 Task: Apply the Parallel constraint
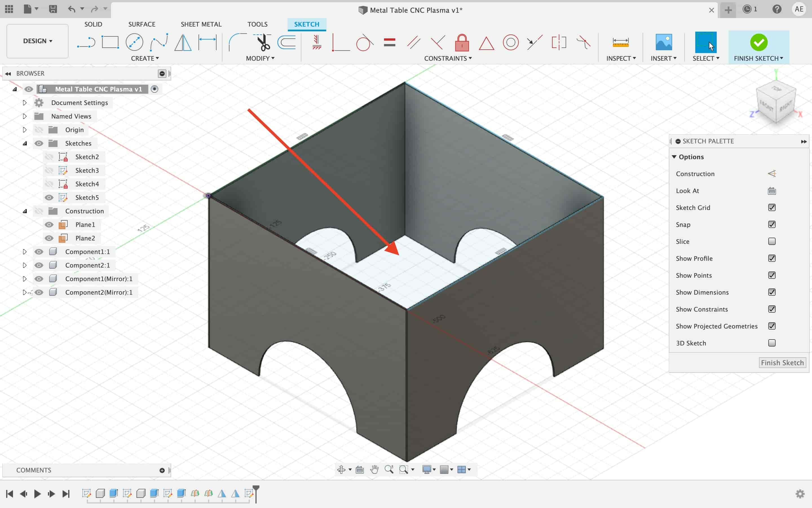coord(413,42)
